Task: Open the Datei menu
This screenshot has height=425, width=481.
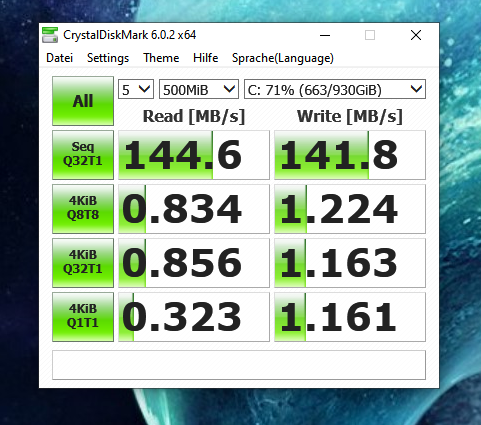Action: [59, 58]
